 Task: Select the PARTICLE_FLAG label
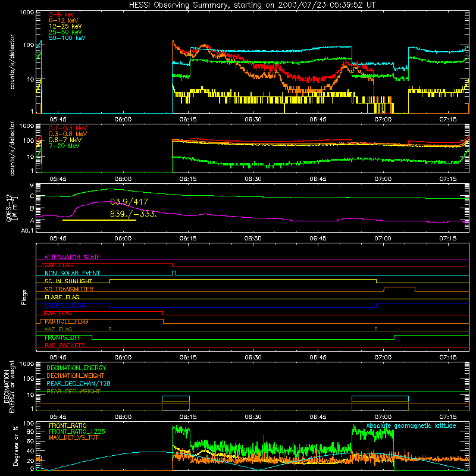pyautogui.click(x=67, y=321)
